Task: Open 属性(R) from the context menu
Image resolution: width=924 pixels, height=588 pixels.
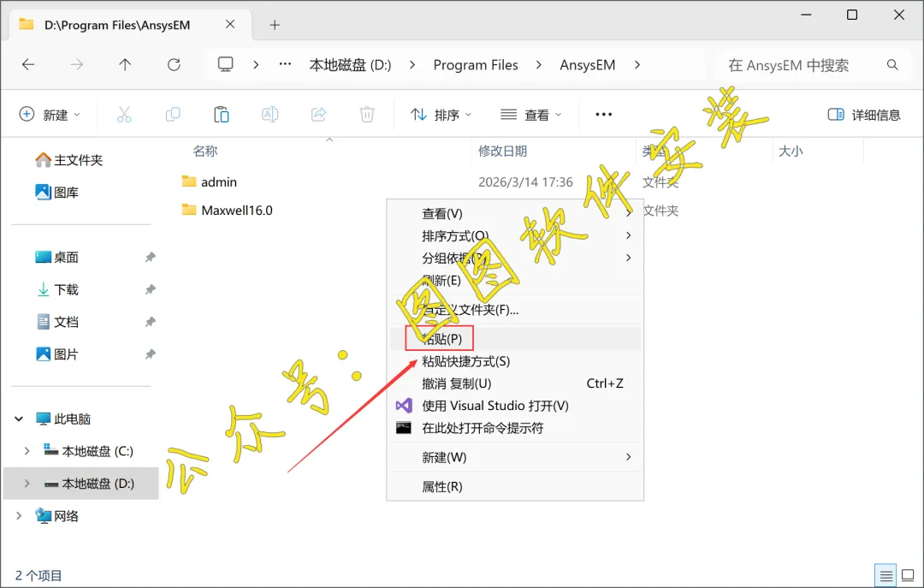Action: coord(515,486)
